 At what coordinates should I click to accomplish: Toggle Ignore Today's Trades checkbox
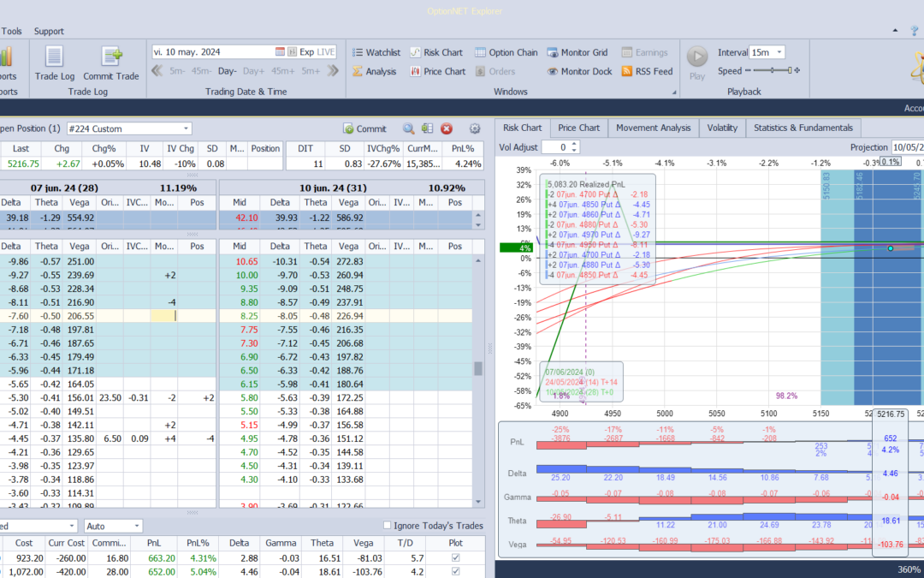pos(388,525)
